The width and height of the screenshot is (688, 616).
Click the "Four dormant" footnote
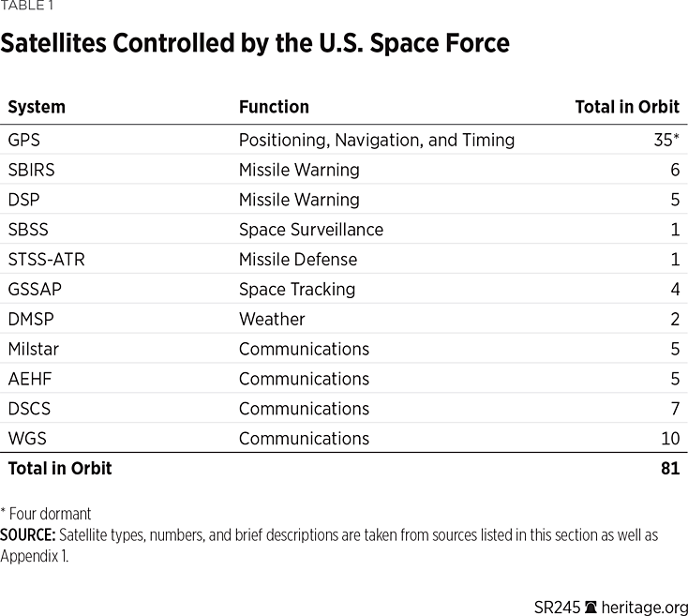click(46, 514)
